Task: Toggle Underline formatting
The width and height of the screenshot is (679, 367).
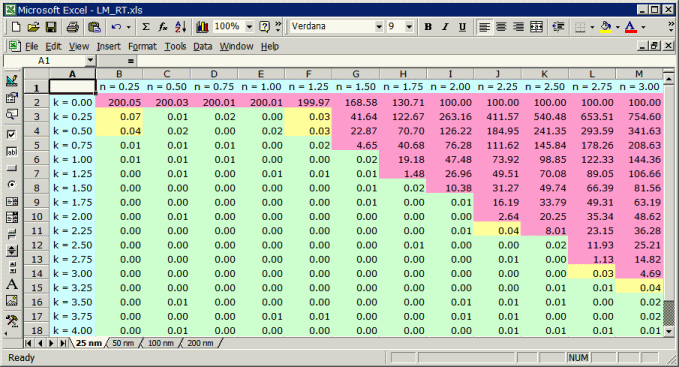Action: point(462,27)
